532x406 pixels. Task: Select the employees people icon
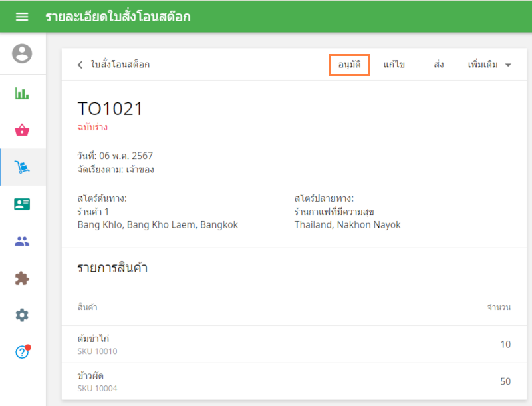(x=22, y=241)
